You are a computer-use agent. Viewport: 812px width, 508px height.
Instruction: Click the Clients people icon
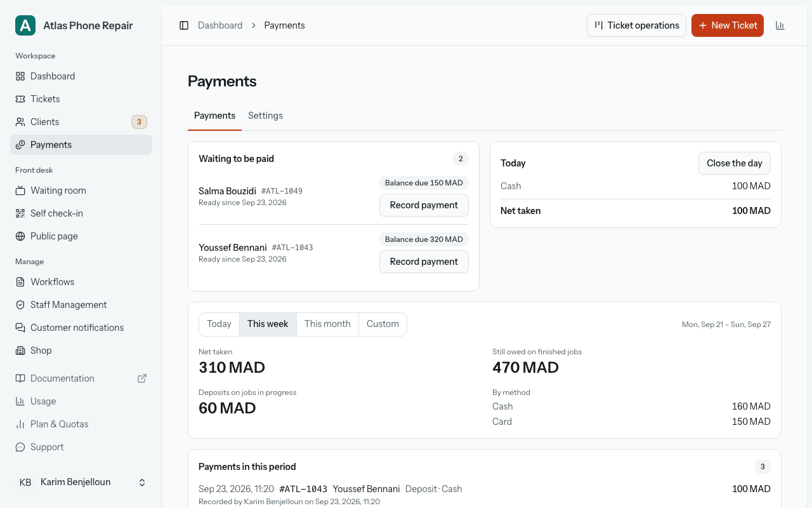coord(20,122)
